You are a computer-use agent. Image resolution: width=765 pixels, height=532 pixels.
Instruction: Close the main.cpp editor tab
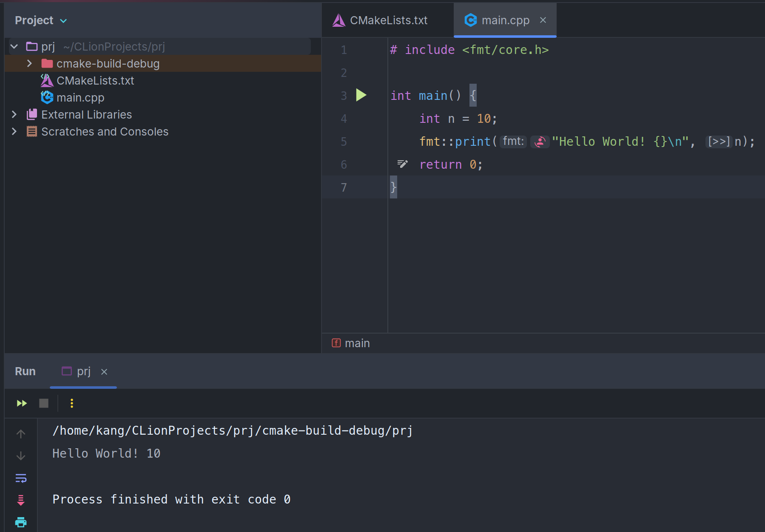coord(543,20)
